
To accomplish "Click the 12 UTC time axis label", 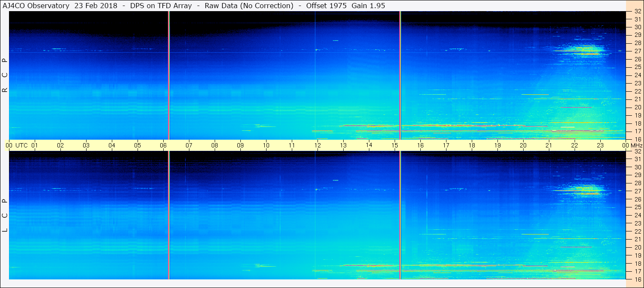I will point(318,145).
